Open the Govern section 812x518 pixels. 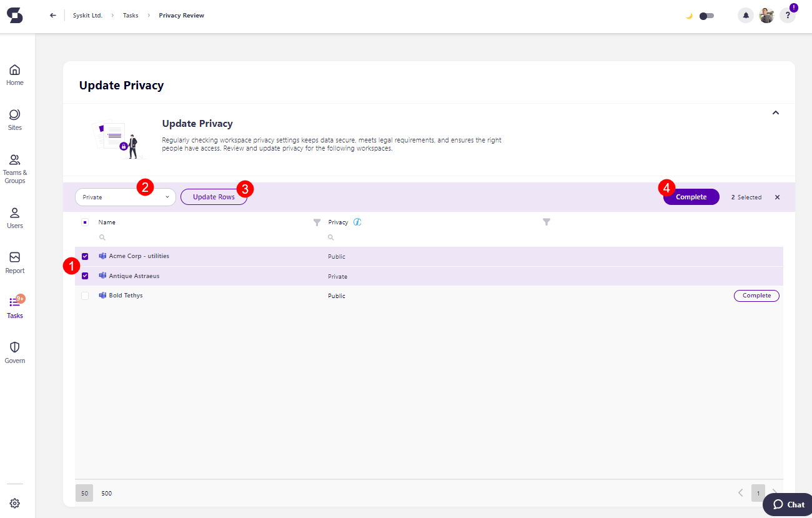click(14, 352)
